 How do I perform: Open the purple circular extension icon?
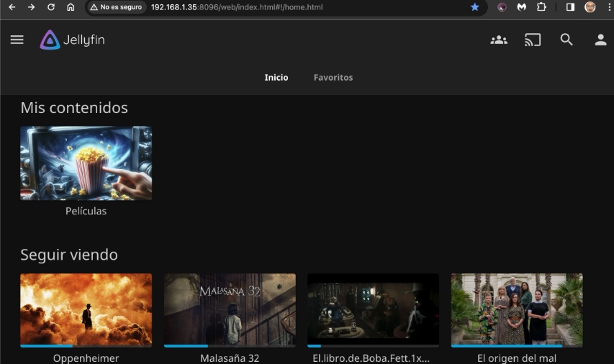[x=502, y=7]
